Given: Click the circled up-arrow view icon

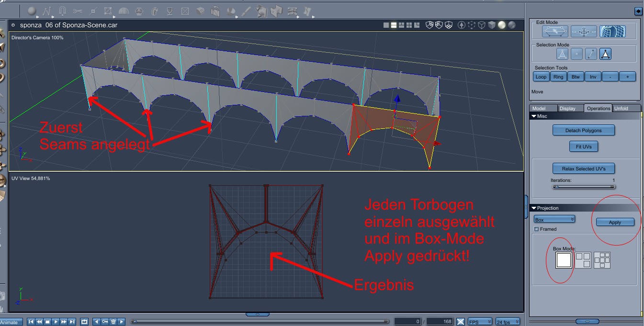Looking at the screenshot, I should point(462,25).
